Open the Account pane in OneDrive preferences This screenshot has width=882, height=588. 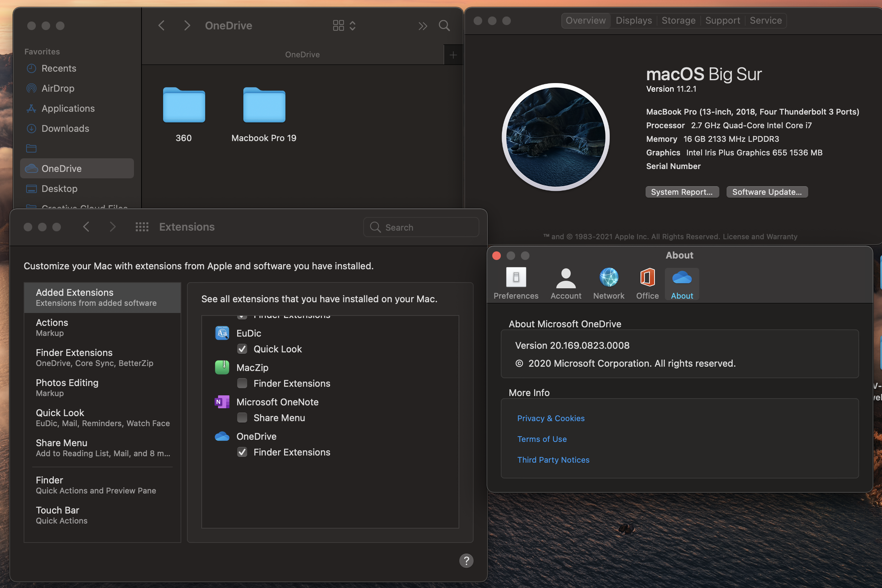click(565, 283)
